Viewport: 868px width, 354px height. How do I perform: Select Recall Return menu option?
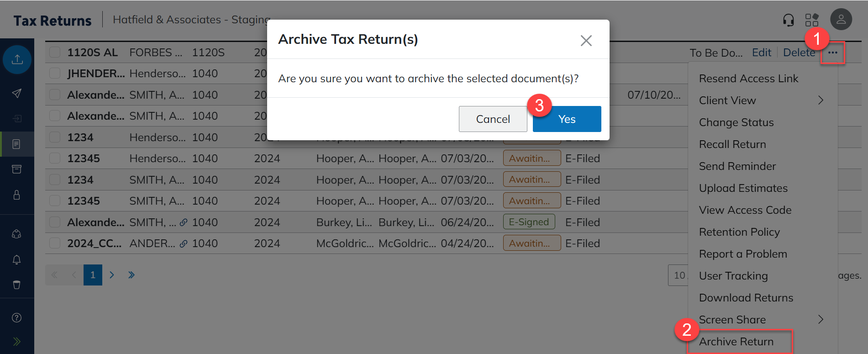[732, 144]
